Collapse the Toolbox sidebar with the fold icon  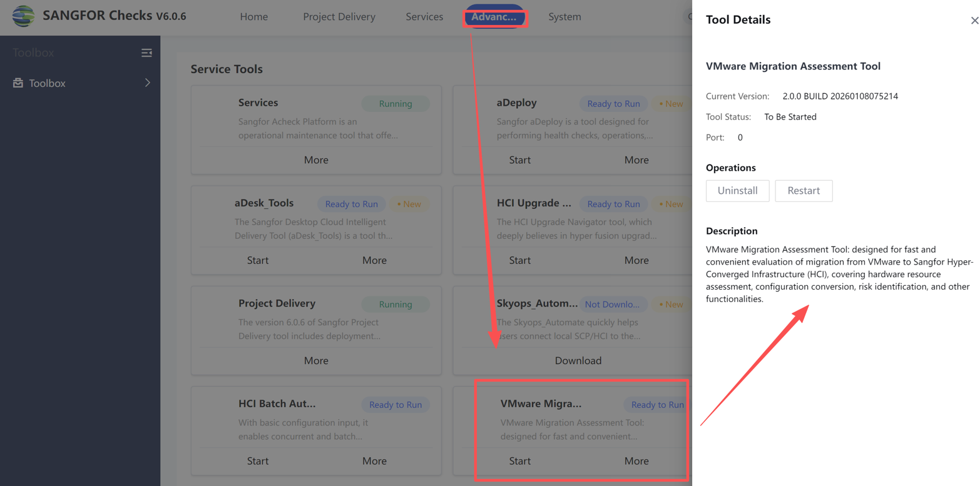coord(146,53)
